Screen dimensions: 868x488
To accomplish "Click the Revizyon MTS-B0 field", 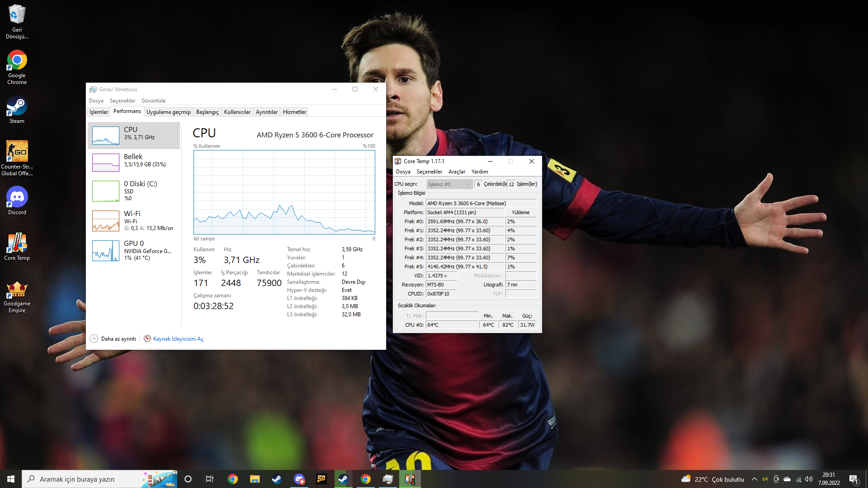I will (x=441, y=285).
